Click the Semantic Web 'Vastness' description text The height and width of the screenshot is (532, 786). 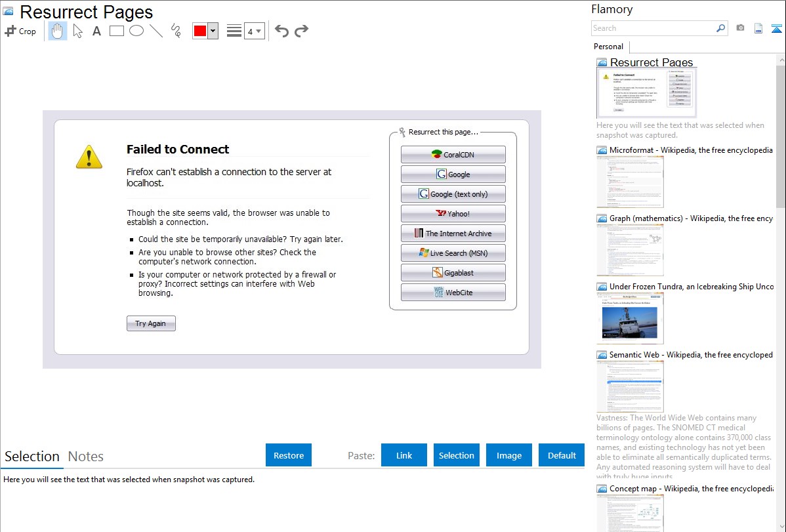[x=684, y=447]
